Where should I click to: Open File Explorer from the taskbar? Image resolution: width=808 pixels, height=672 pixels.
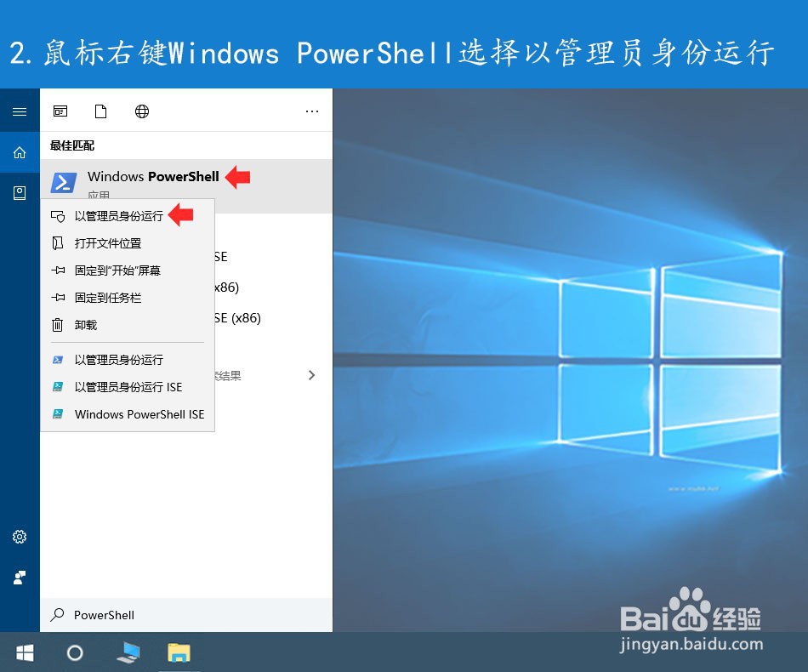(x=178, y=652)
